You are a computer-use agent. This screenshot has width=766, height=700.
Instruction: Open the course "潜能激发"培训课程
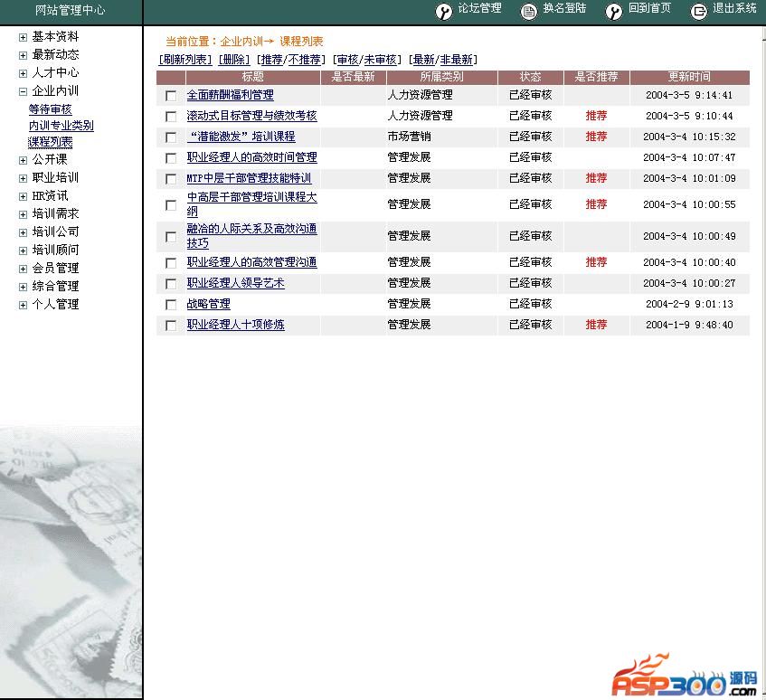pos(241,137)
